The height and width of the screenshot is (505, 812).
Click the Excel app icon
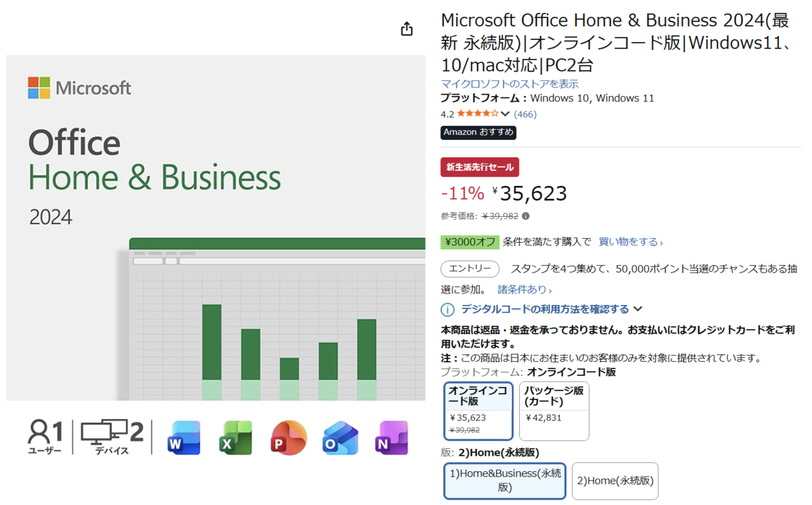coord(236,437)
